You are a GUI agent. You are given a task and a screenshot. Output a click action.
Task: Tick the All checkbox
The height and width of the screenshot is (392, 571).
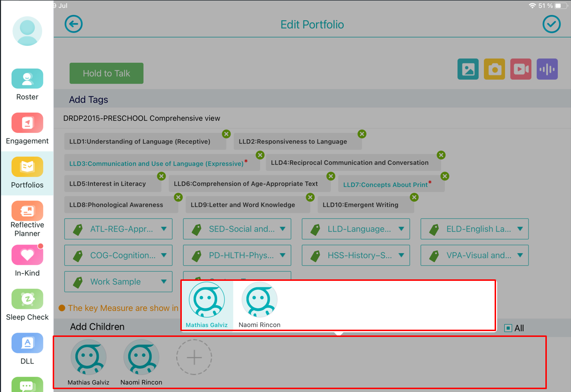pyautogui.click(x=508, y=328)
